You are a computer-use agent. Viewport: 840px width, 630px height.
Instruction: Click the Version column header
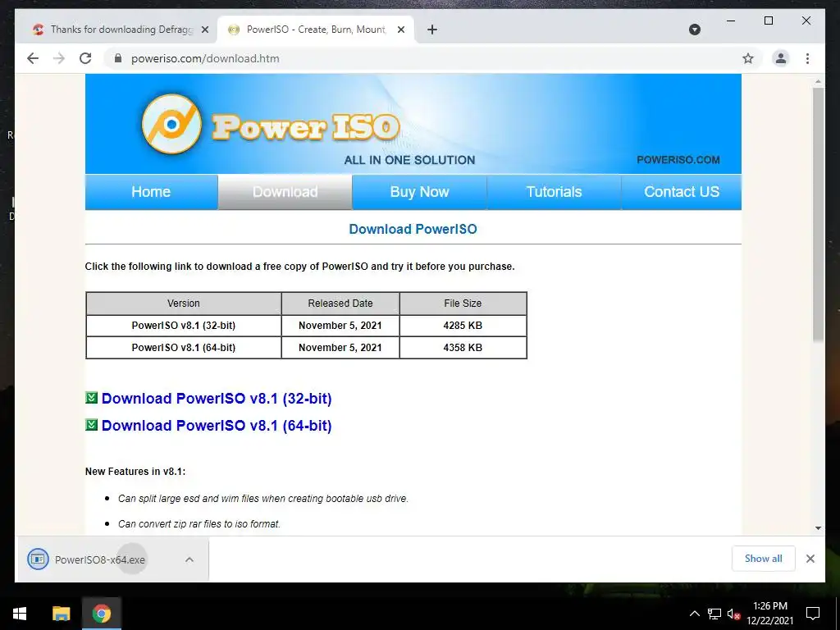(184, 304)
